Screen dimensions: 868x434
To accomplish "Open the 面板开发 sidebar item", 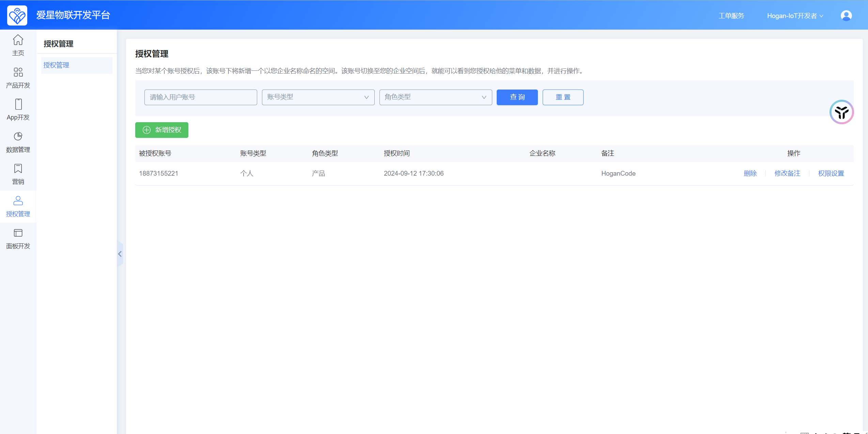I will [x=18, y=239].
